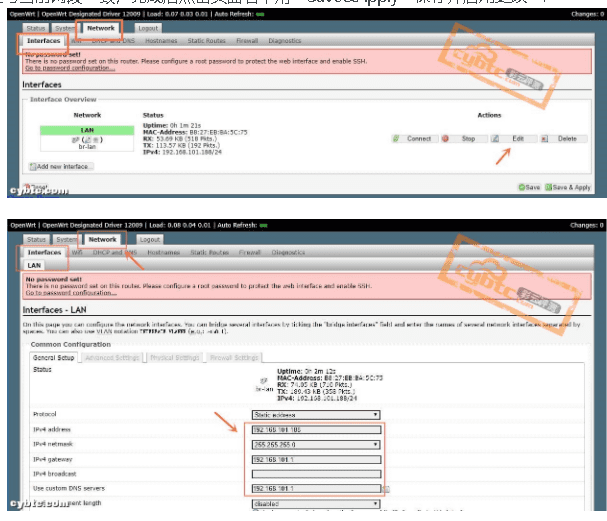Select Network tab in the bottom screenshot

pyautogui.click(x=102, y=240)
